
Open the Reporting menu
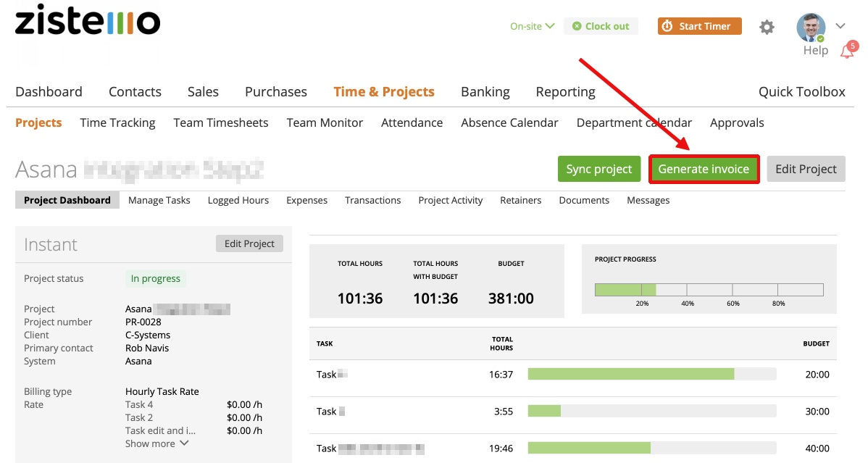pos(565,92)
